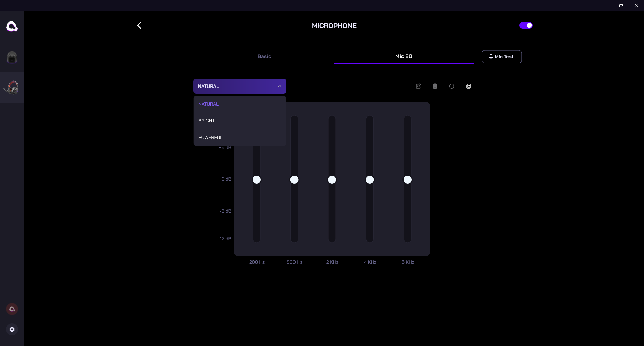Toggle the microphone switch off
This screenshot has height=346, width=644.
(526, 25)
